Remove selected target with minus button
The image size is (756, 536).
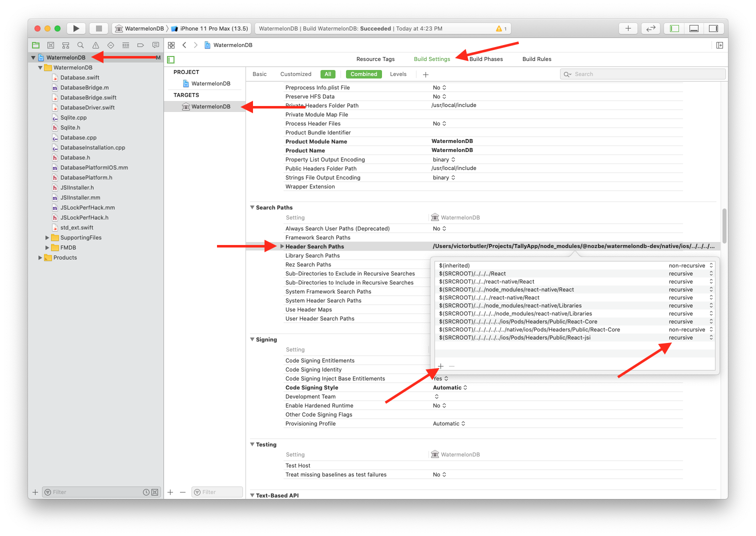(x=182, y=492)
